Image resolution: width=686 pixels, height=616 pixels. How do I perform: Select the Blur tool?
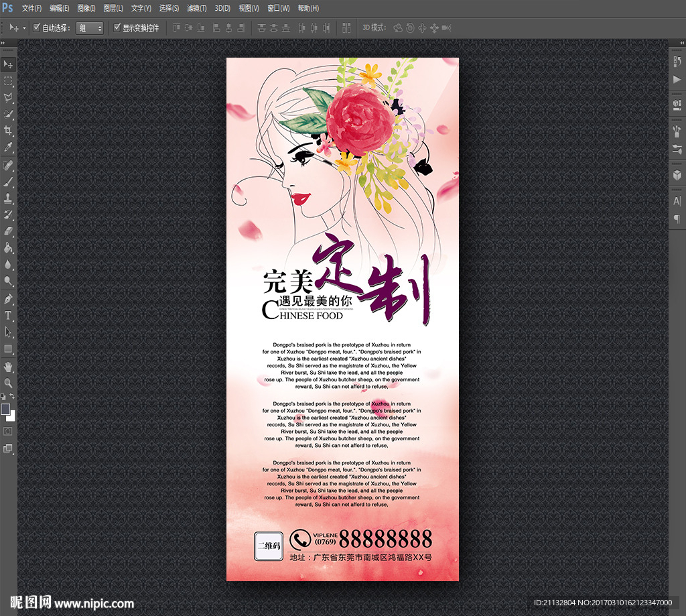(8, 265)
